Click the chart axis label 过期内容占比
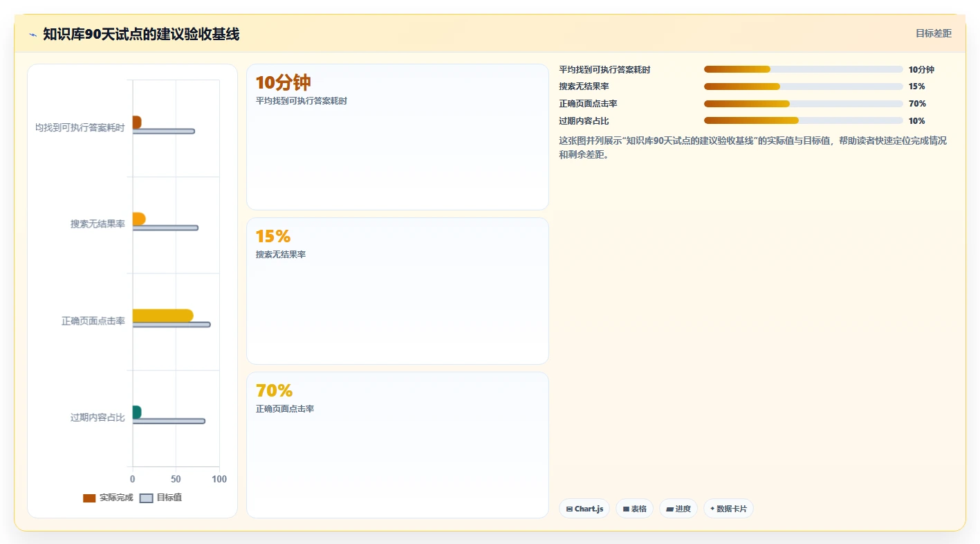Viewport: 980px width, 544px height. pyautogui.click(x=98, y=417)
